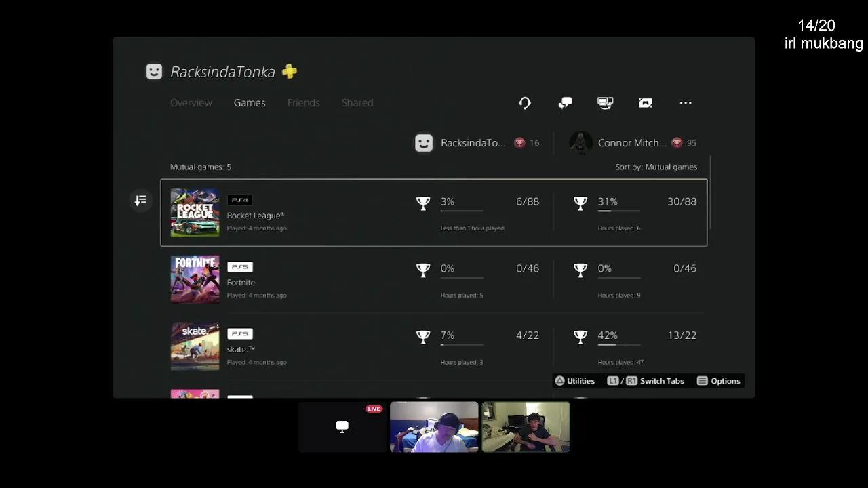Open the Rocket League game thumbnail
This screenshot has width=868, height=488.
[195, 212]
